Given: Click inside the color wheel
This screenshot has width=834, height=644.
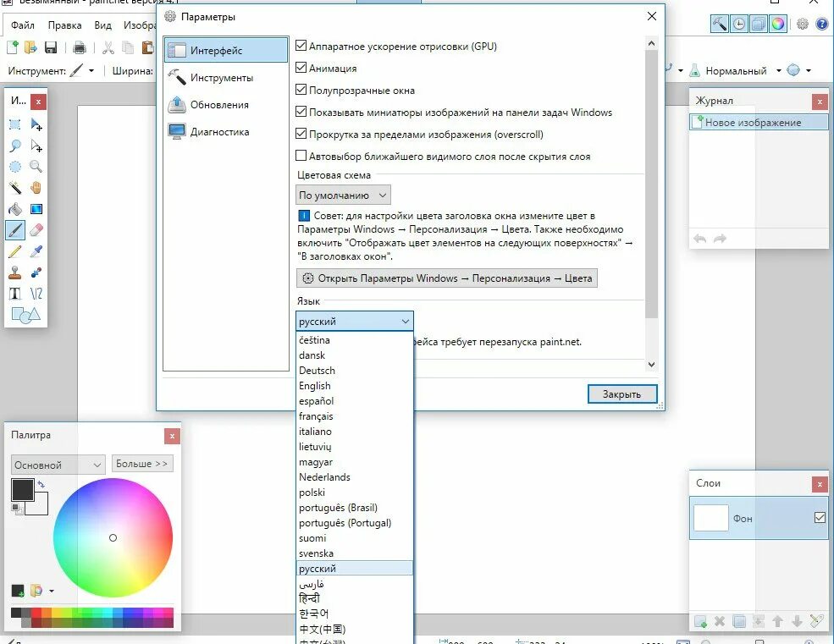Looking at the screenshot, I should [x=113, y=537].
